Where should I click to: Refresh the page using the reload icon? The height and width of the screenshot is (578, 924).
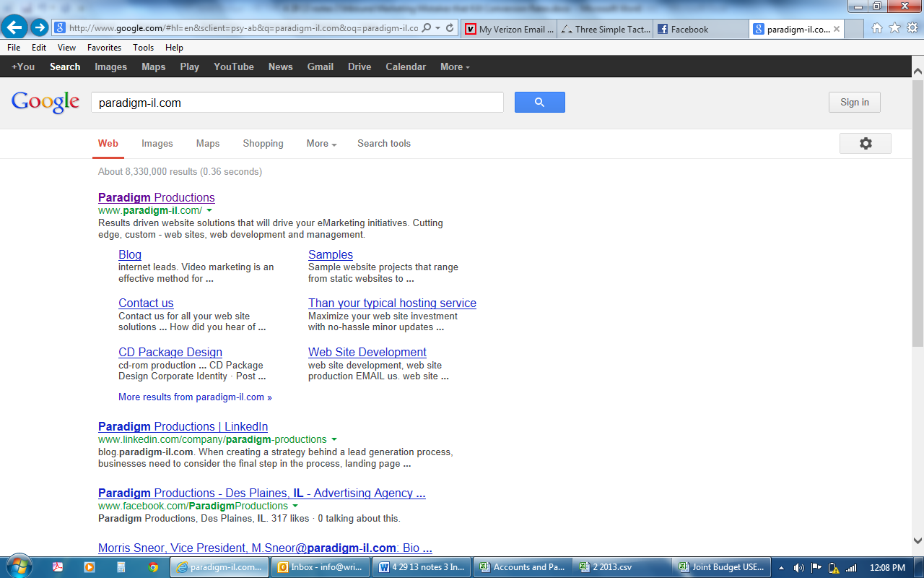point(450,28)
